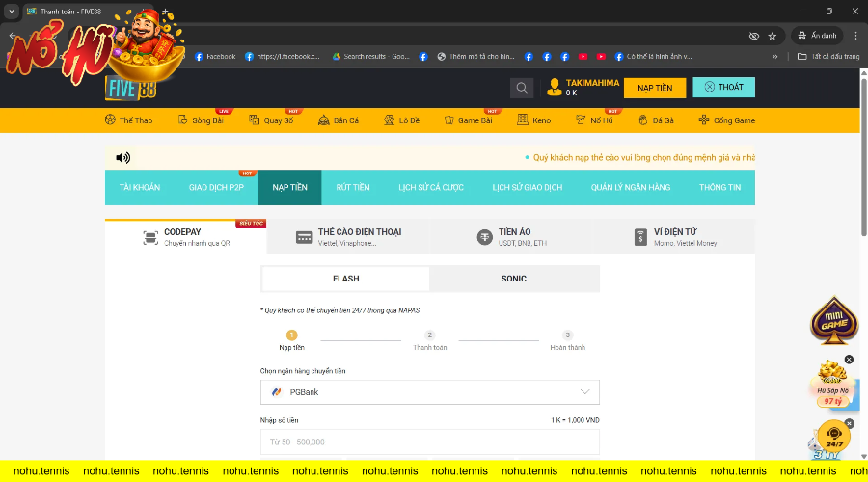The image size is (868, 482).
Task: Expand the PGBank bank selection dropdown
Action: [x=430, y=392]
